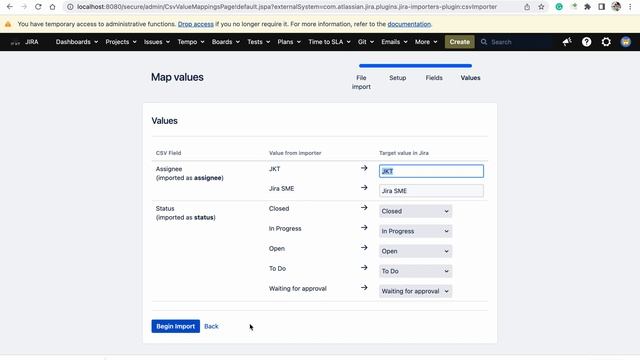Click the 'In Progress' importer value text

tap(285, 229)
